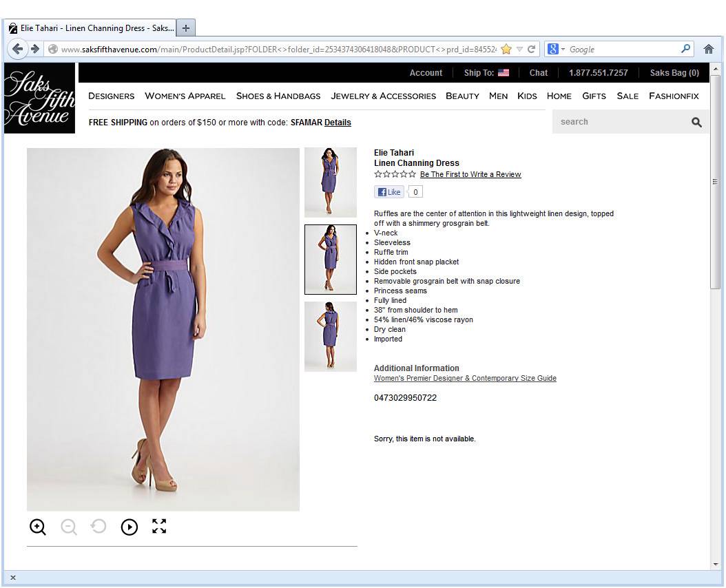This screenshot has height=588, width=726.
Task: Expand product image to fullscreen
Action: (x=159, y=526)
